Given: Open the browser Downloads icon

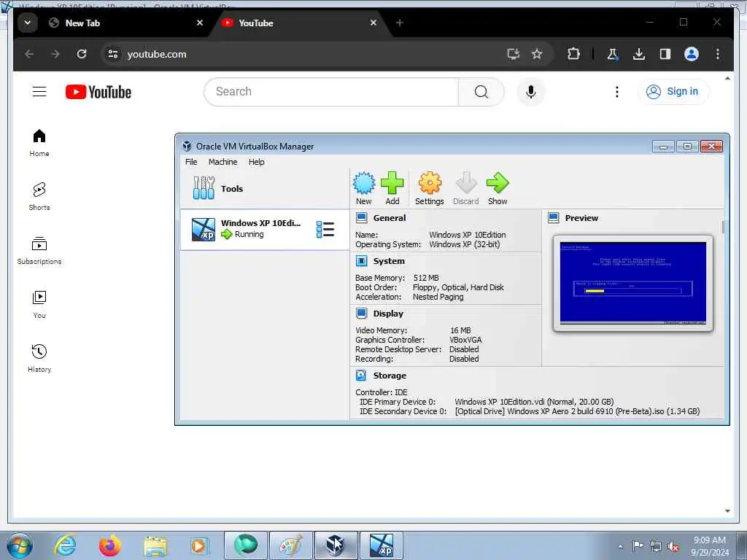Looking at the screenshot, I should (639, 54).
